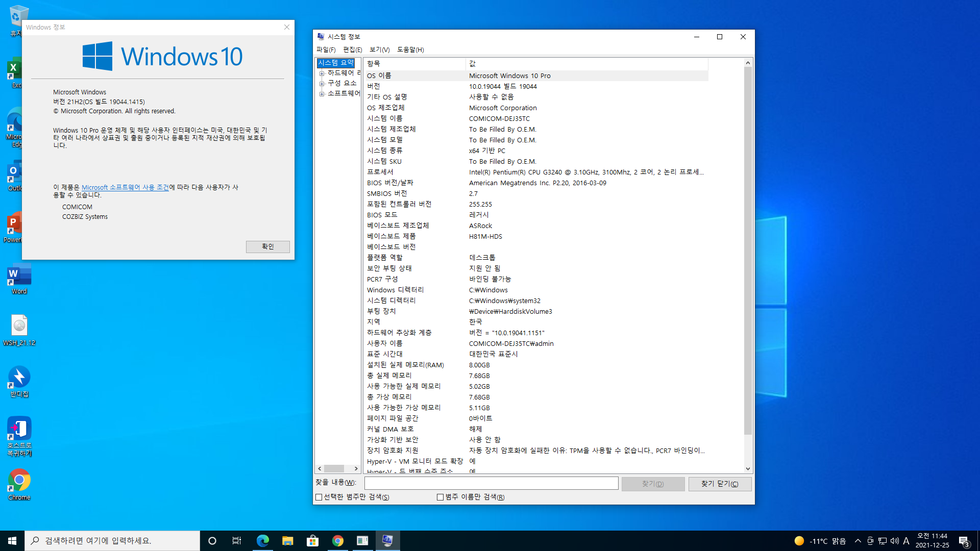Select the 가상화 기반 보안 row

point(536,440)
